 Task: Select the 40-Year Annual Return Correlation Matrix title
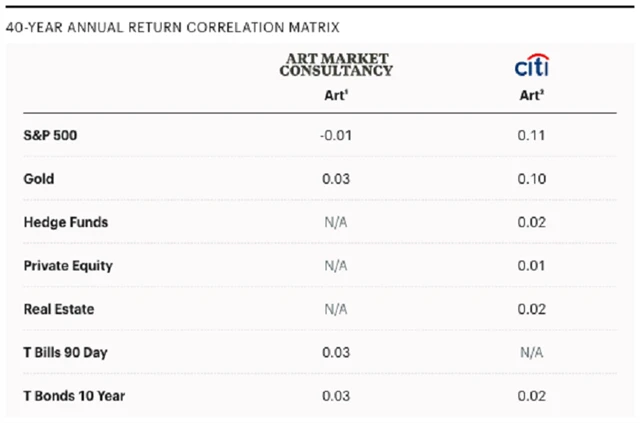[x=172, y=24]
